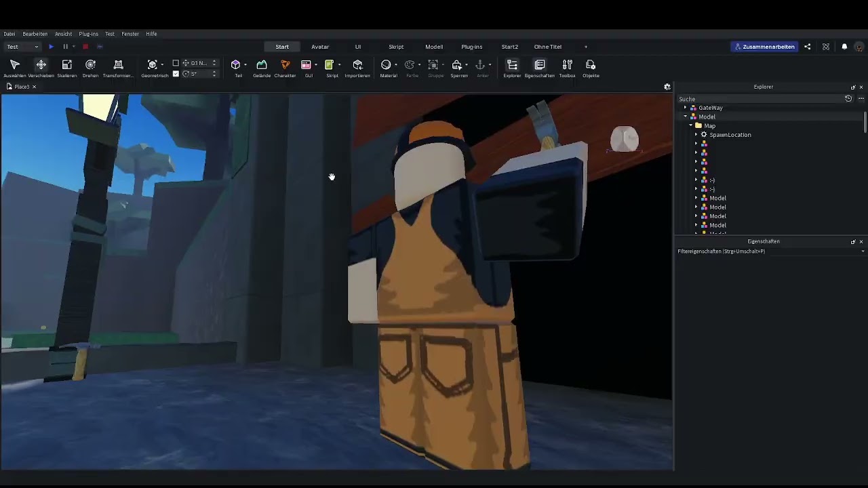Open the Eigenschaften filter dropdown arrow
Image resolution: width=868 pixels, height=488 pixels.
863,251
